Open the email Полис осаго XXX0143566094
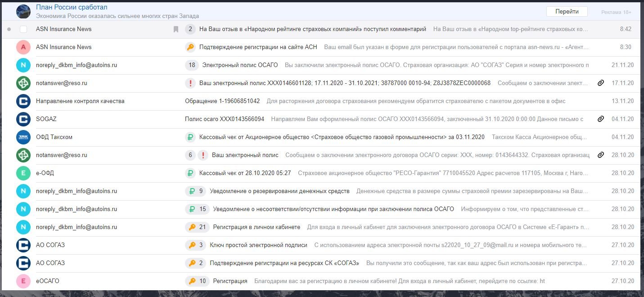Screen dimensions: 644x297 (225, 119)
